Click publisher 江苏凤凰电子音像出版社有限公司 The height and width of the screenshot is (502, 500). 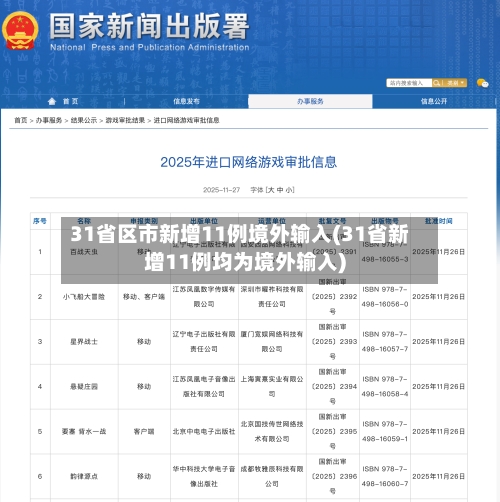tap(204, 387)
